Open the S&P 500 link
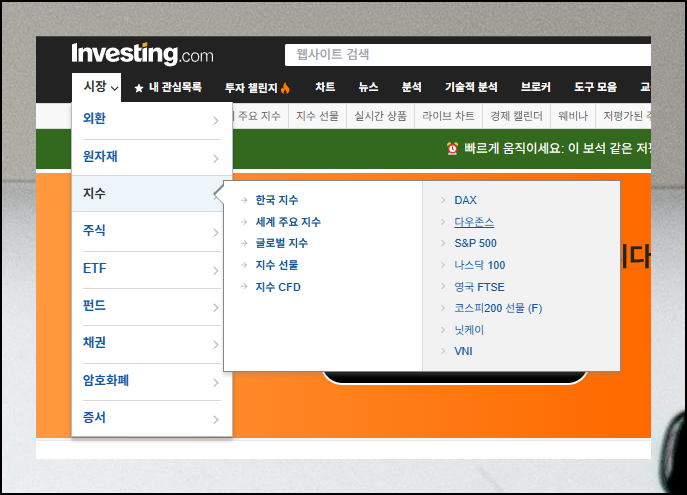This screenshot has height=495, width=687. 475,243
